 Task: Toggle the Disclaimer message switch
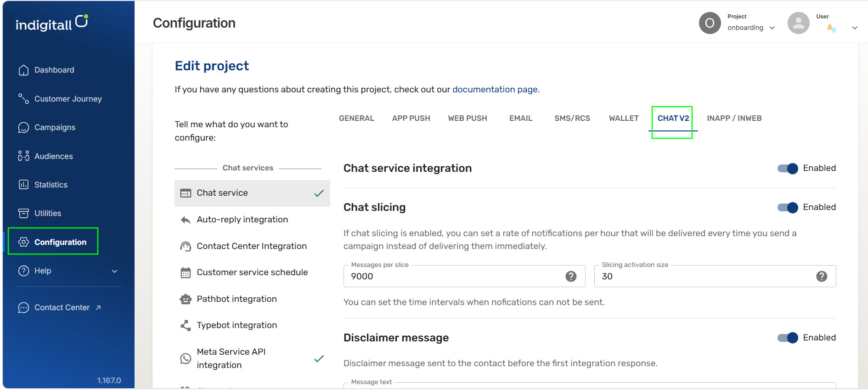(788, 338)
